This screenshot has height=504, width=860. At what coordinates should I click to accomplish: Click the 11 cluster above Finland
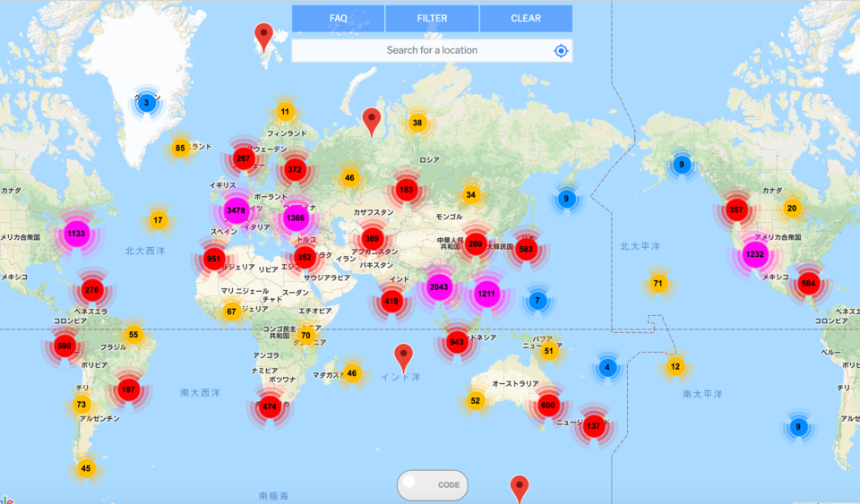coord(285,112)
